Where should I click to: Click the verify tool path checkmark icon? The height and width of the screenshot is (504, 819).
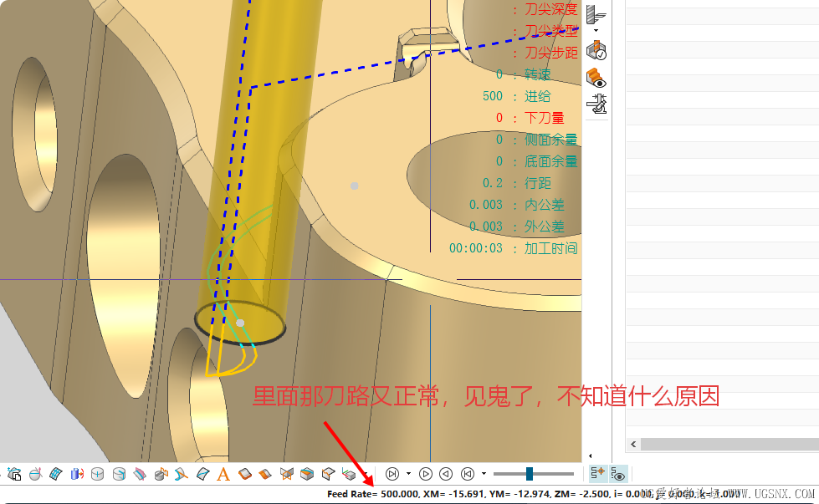596,51
